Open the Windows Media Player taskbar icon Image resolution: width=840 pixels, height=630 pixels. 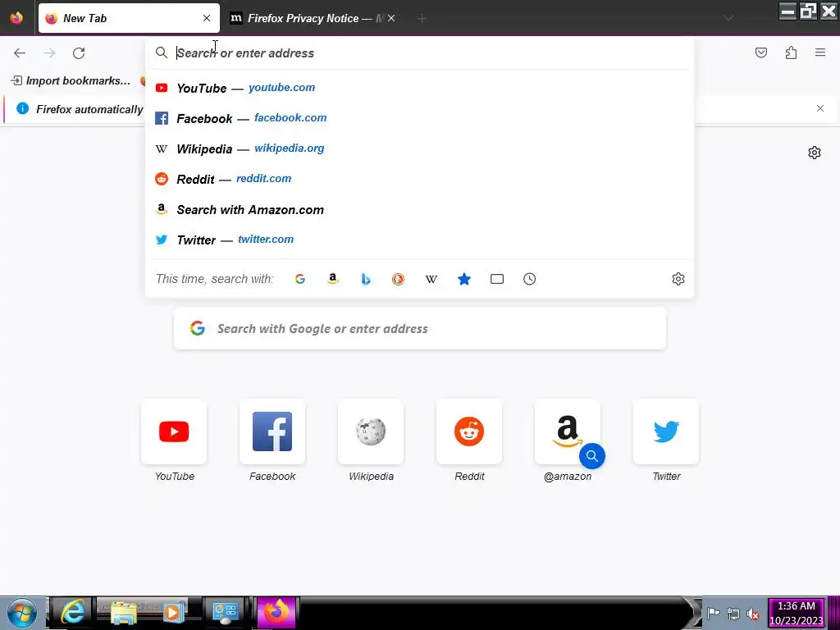click(x=172, y=612)
